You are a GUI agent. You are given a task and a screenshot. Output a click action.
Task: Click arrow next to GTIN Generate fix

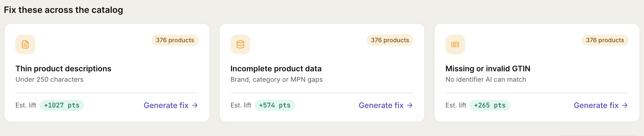pos(625,105)
